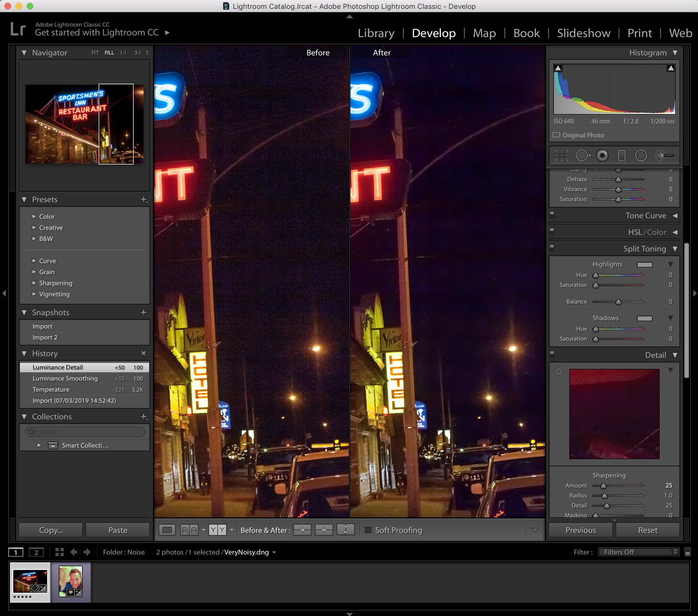Open the Slideshow module
The width and height of the screenshot is (698, 616).
pos(584,33)
